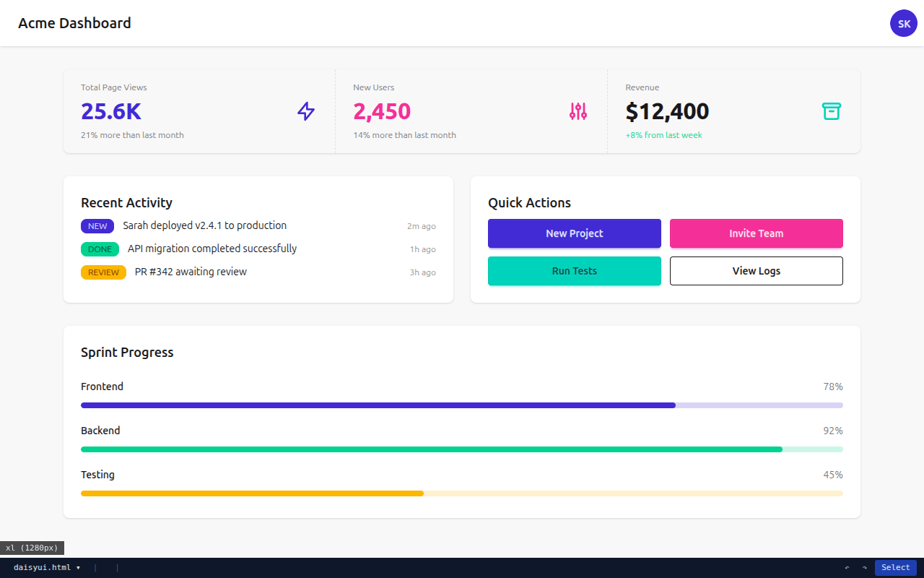
Task: Click the undo arrow in bottom toolbar
Action: tap(847, 568)
